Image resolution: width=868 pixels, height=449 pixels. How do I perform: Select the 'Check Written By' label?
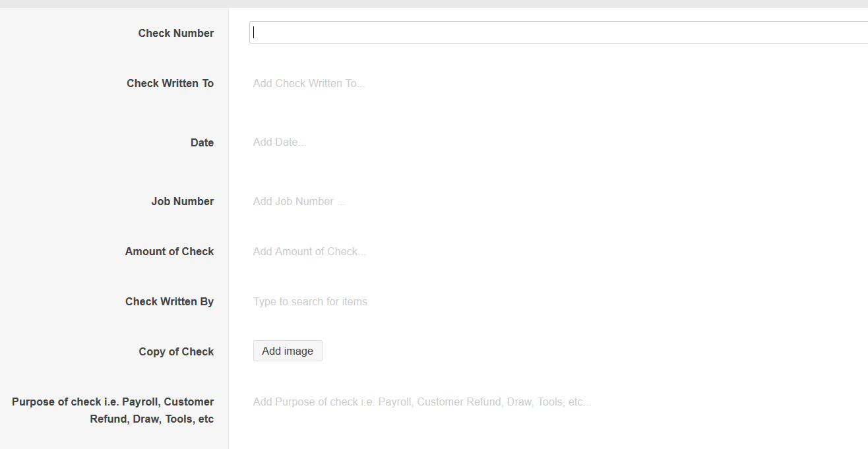point(170,302)
